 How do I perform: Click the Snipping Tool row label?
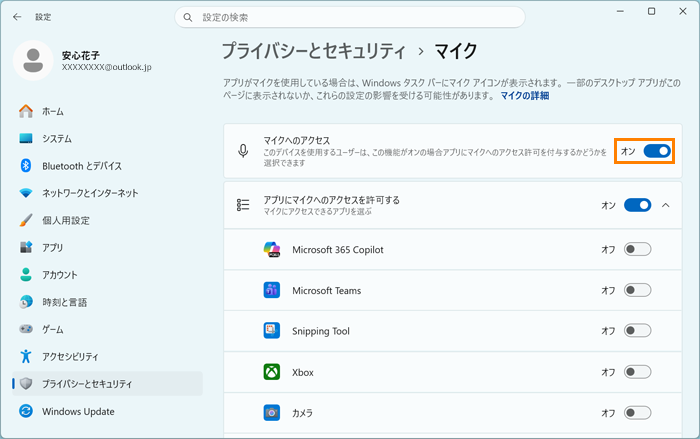321,331
